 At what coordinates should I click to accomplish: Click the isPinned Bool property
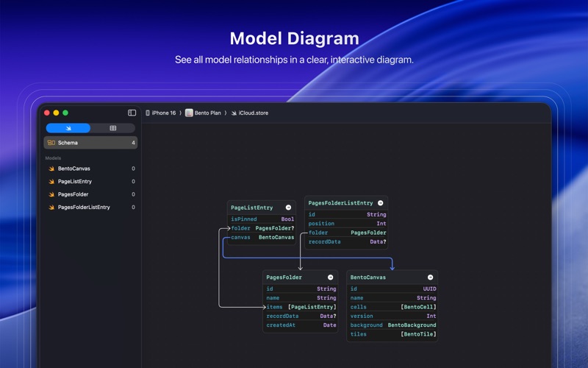pos(262,219)
